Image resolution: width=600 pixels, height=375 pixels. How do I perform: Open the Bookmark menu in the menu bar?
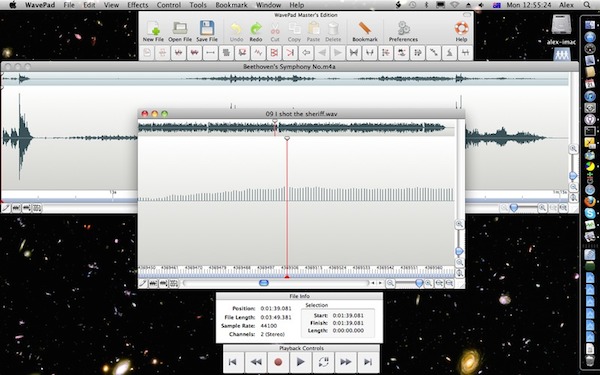coord(231,5)
